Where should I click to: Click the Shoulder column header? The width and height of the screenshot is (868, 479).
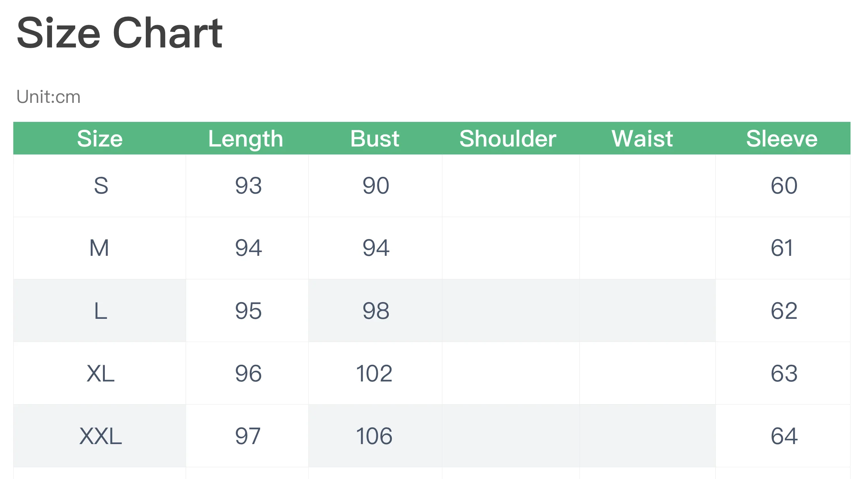click(508, 139)
